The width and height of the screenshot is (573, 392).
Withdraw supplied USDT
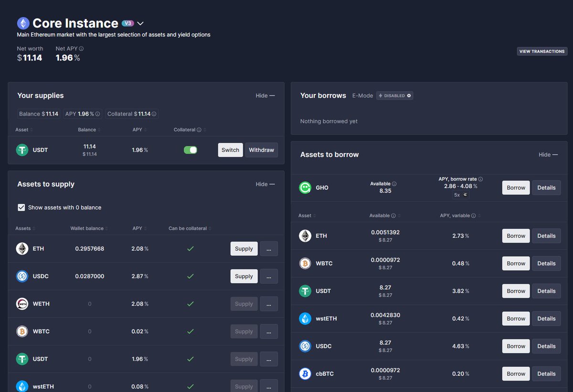tap(262, 150)
